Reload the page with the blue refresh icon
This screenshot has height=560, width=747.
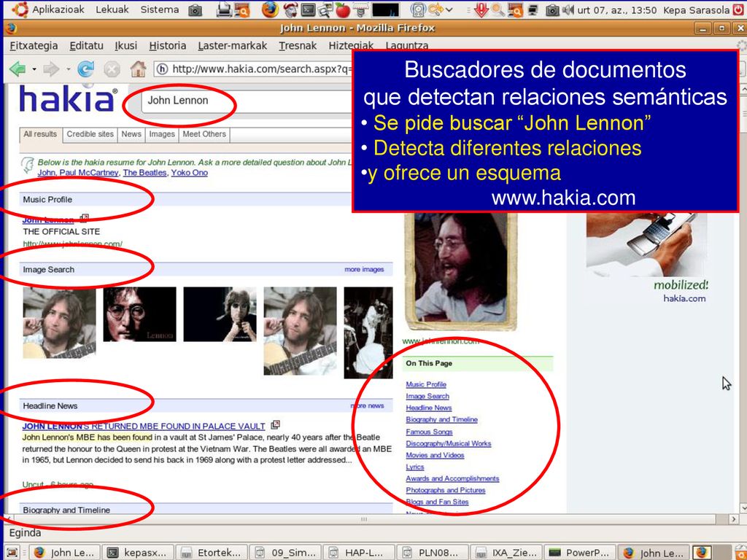click(86, 69)
